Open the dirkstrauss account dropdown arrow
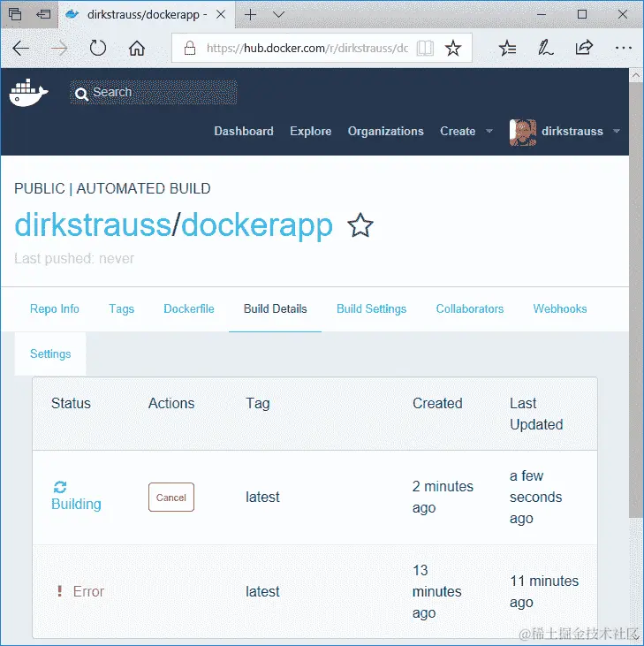 point(617,131)
